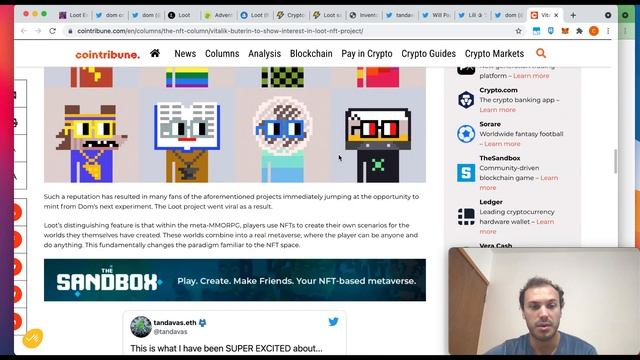
Task: Click the Noun with yellow glasses
Action: coord(91,143)
